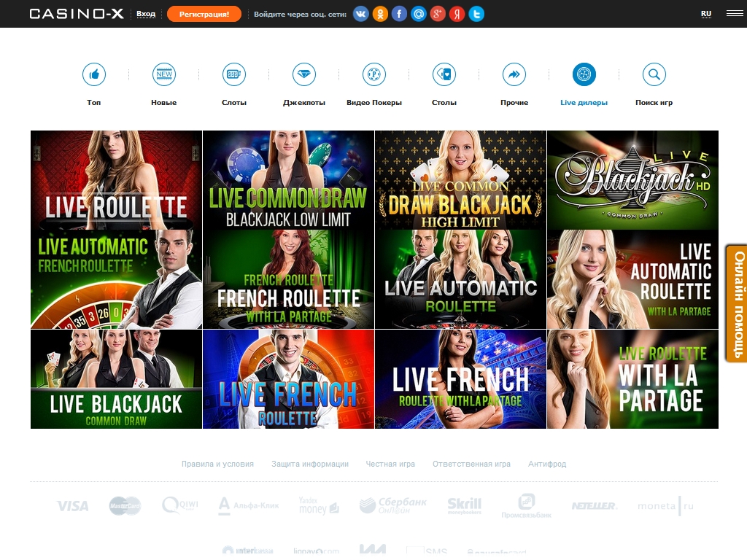
Task: Open the Поиск игр magnifier icon
Action: click(x=654, y=74)
